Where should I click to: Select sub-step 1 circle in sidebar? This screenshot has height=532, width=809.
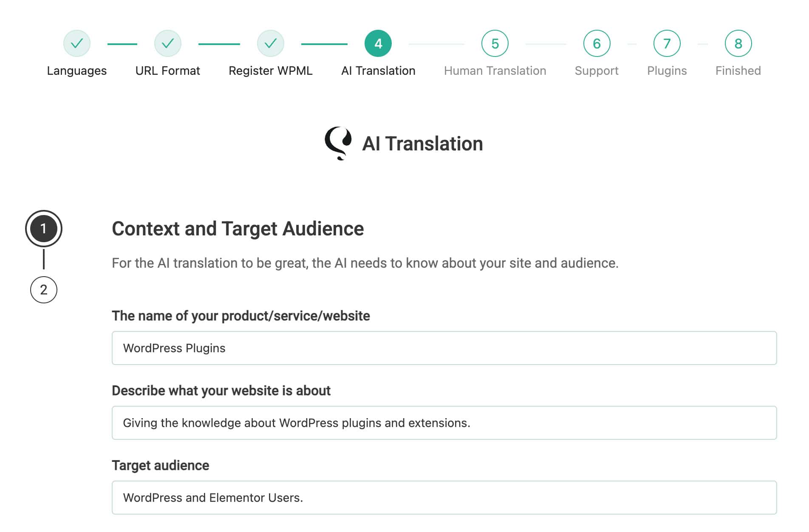tap(44, 229)
